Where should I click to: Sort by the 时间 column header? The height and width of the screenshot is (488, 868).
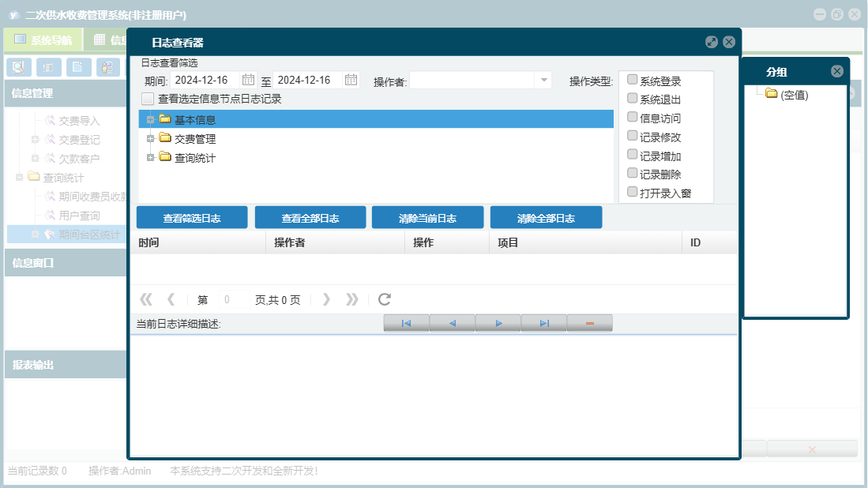point(198,242)
